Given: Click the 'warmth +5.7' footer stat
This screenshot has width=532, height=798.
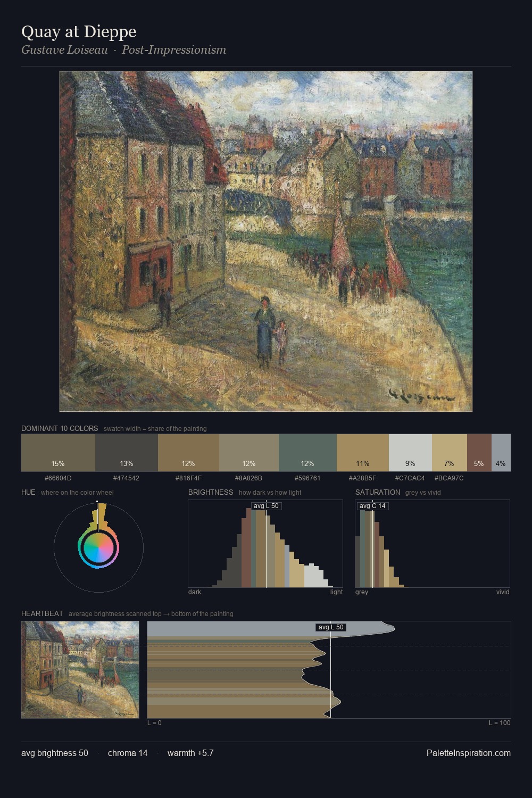Looking at the screenshot, I should 190,753.
